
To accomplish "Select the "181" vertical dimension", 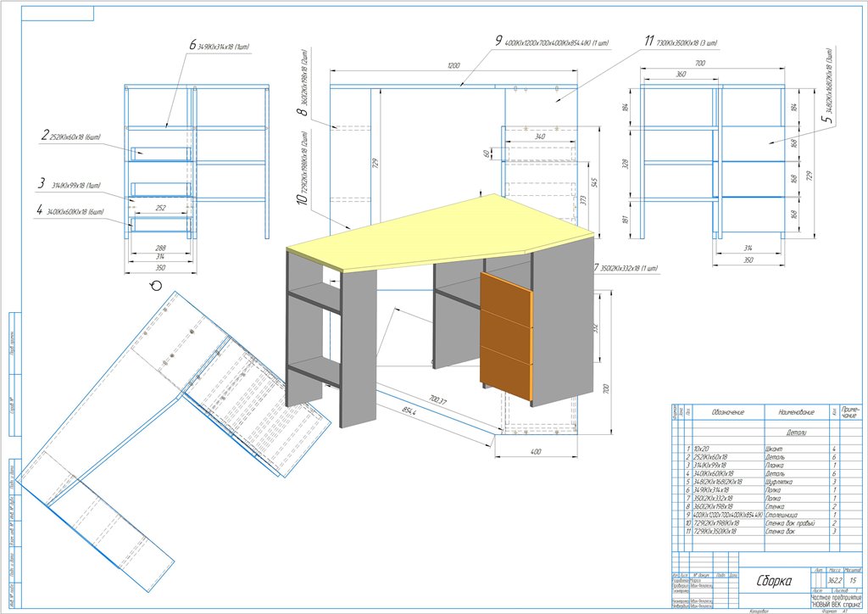I will 626,220.
